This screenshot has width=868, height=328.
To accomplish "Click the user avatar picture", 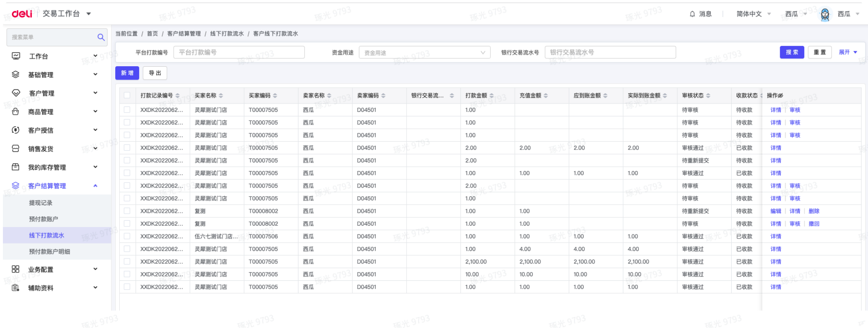I will 825,14.
